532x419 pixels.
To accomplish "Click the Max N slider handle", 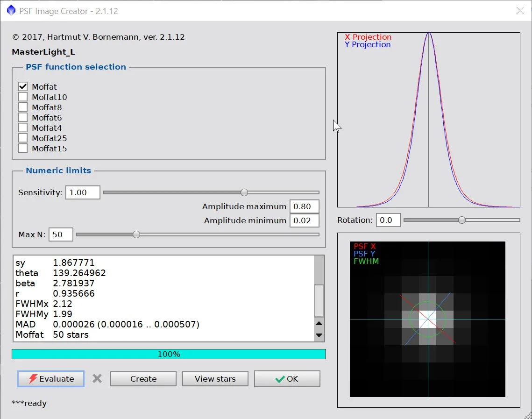I will coord(136,234).
